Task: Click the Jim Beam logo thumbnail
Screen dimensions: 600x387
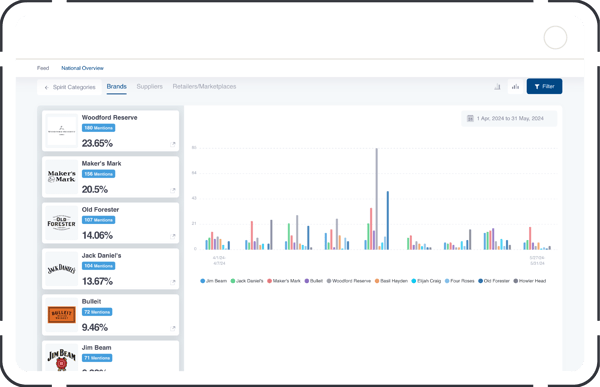Action: tap(62, 358)
